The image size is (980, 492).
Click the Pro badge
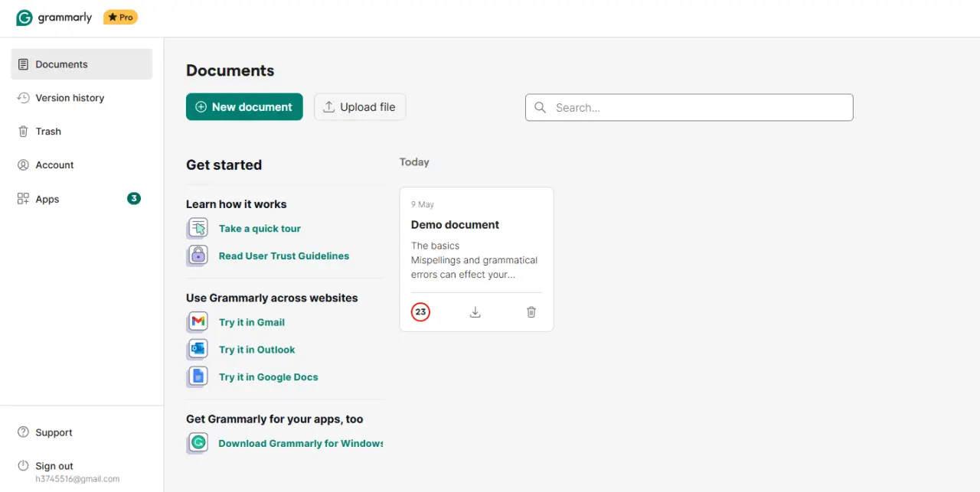[120, 17]
